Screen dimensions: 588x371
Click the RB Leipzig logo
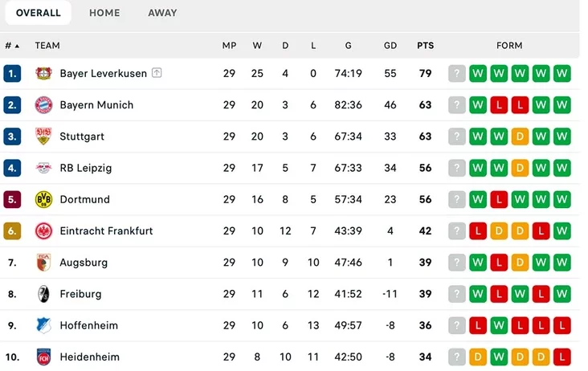click(44, 168)
